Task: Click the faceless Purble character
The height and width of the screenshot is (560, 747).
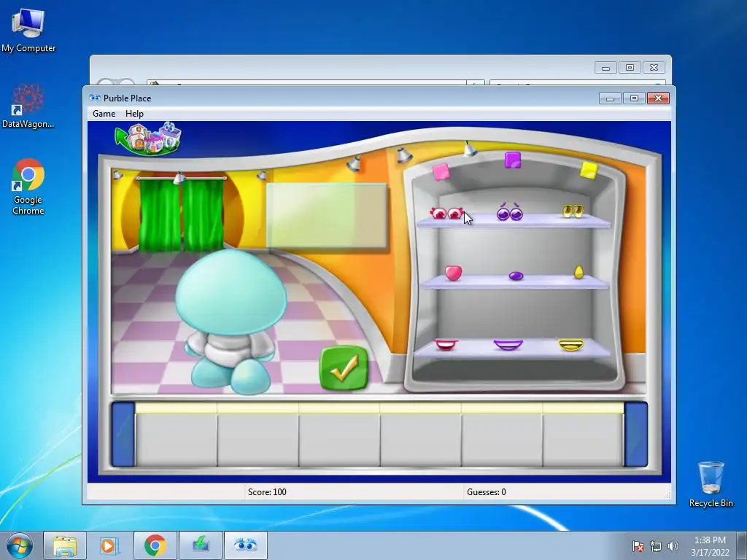Action: point(231,322)
